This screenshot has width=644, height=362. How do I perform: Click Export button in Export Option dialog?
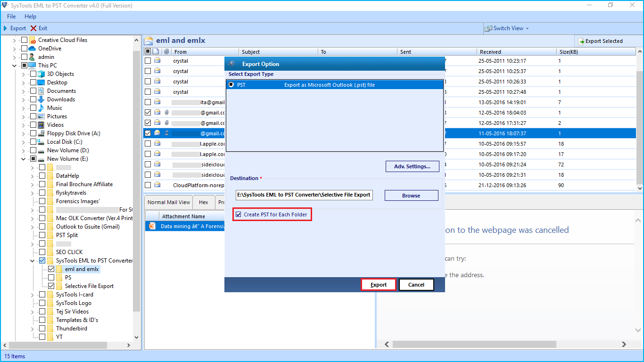379,285
